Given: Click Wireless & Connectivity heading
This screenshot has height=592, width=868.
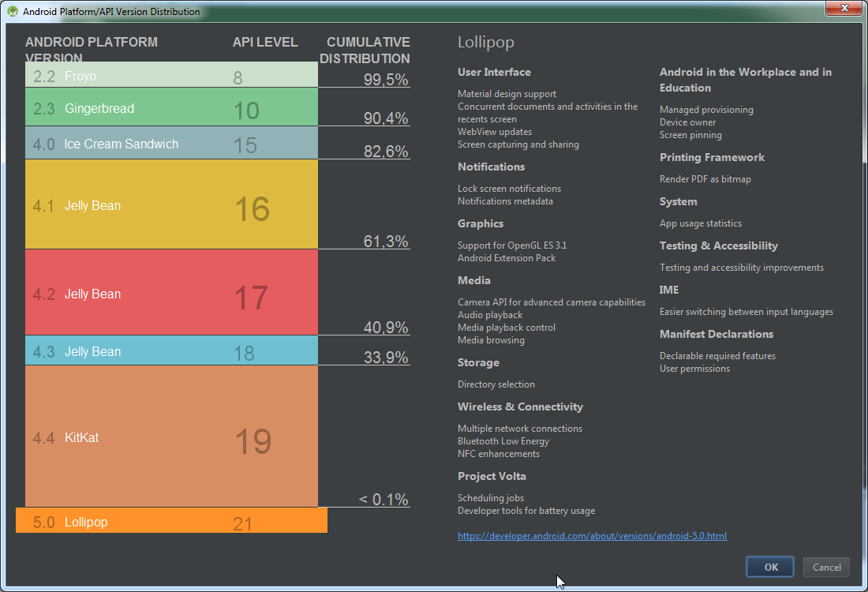Looking at the screenshot, I should (520, 407).
